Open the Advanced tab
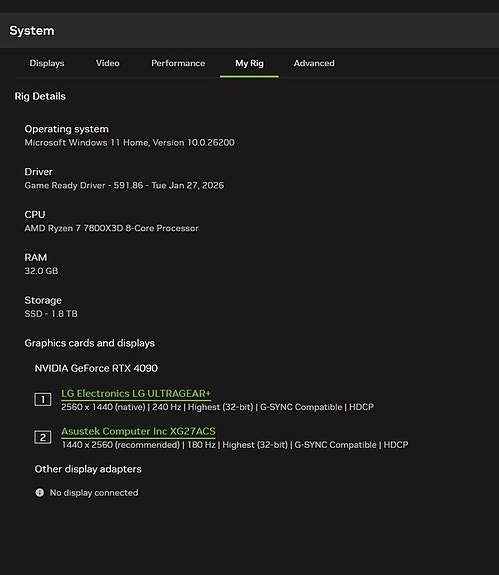 pyautogui.click(x=314, y=63)
